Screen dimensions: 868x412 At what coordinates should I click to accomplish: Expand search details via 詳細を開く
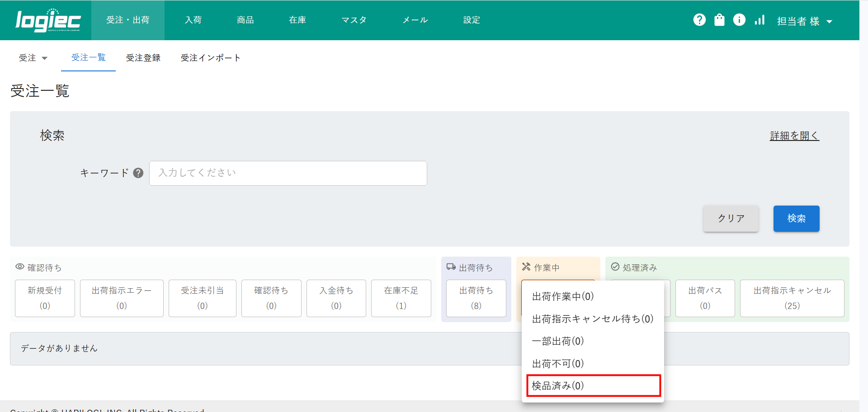794,136
